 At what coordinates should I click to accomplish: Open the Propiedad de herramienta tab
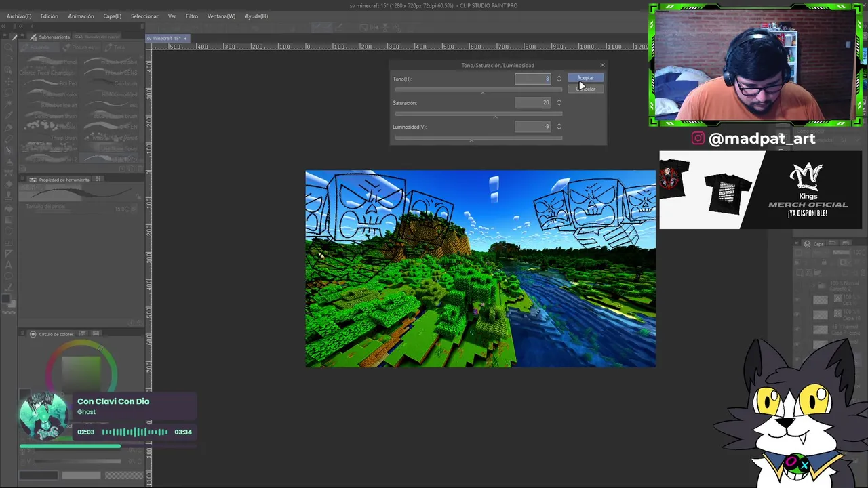pyautogui.click(x=60, y=180)
